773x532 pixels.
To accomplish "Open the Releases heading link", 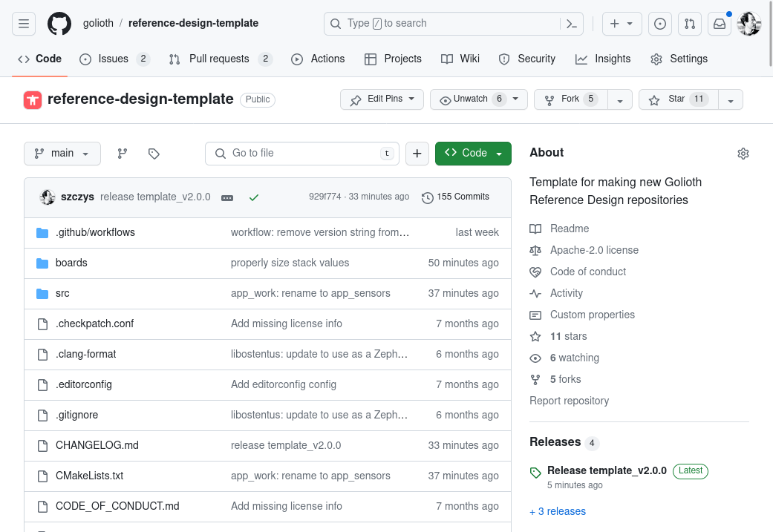I will pyautogui.click(x=555, y=442).
